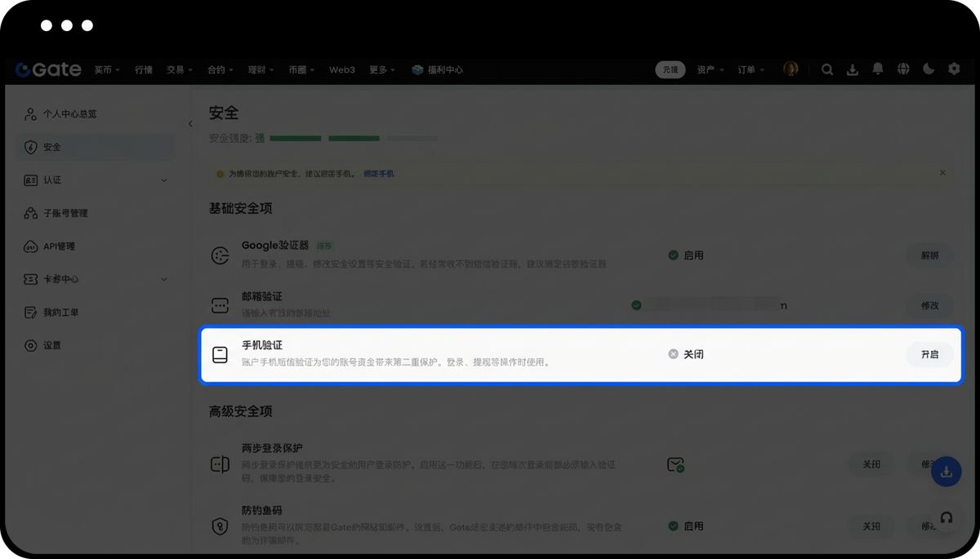
Task: Open the search icon in the header
Action: click(x=827, y=69)
